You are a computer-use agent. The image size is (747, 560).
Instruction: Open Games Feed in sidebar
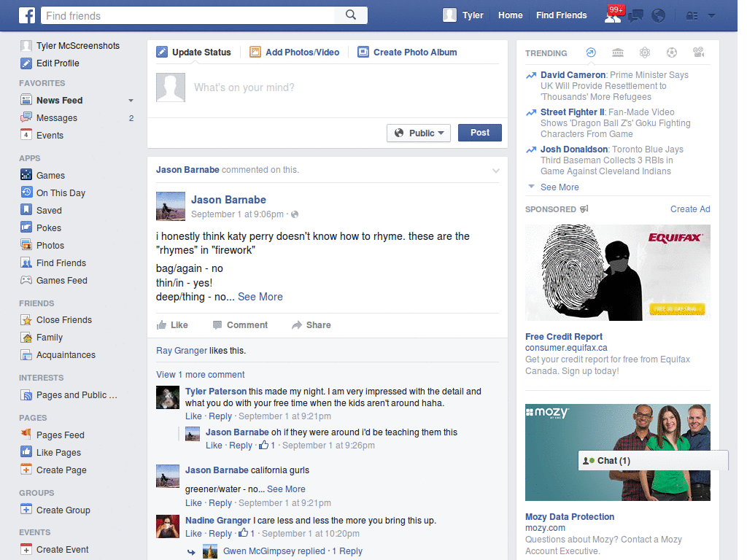click(x=54, y=281)
